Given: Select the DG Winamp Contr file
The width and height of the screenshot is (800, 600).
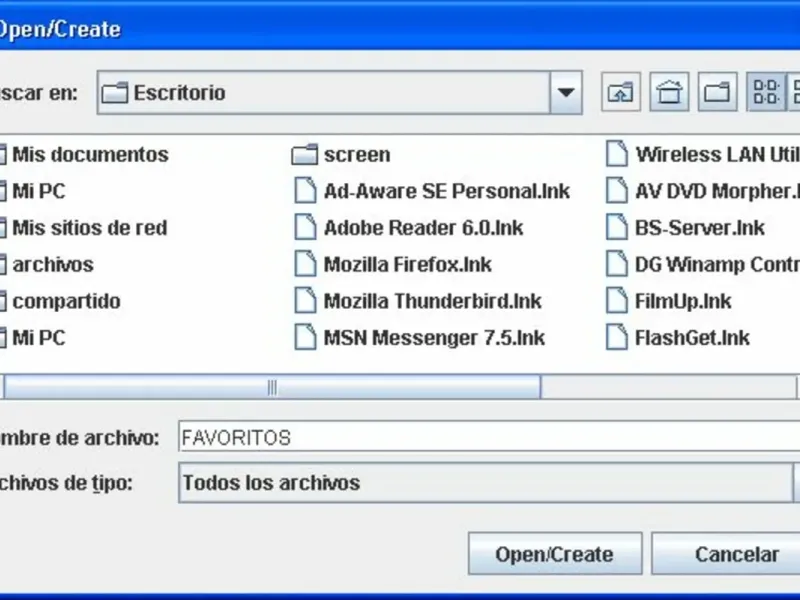Looking at the screenshot, I should (x=717, y=265).
